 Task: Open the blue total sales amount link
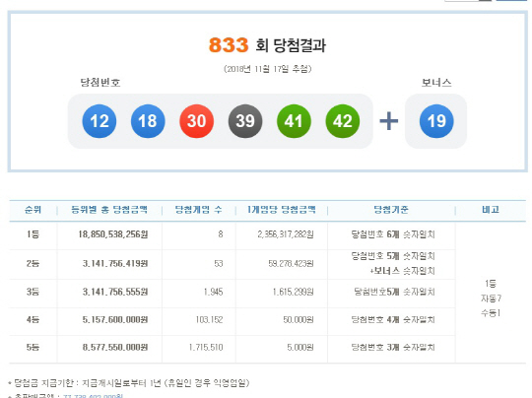[x=93, y=396]
